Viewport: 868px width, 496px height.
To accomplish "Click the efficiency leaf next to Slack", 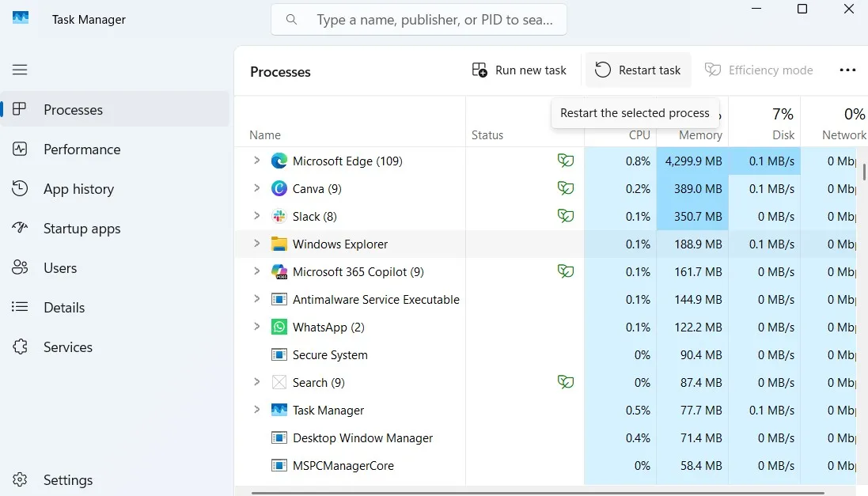I will (566, 215).
